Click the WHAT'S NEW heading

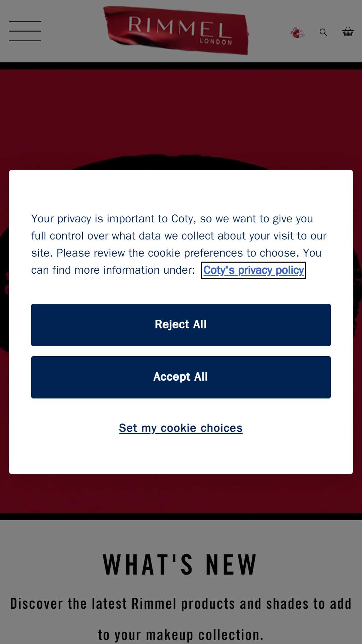tap(180, 565)
